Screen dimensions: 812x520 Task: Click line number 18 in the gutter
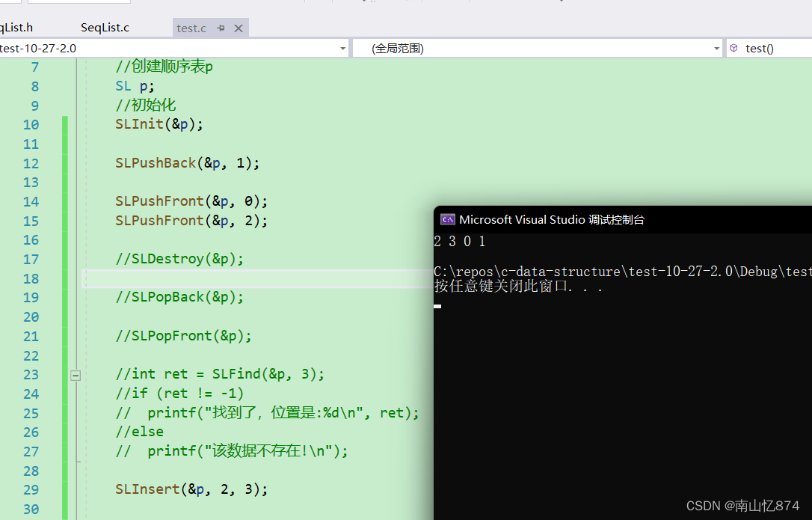(x=31, y=279)
